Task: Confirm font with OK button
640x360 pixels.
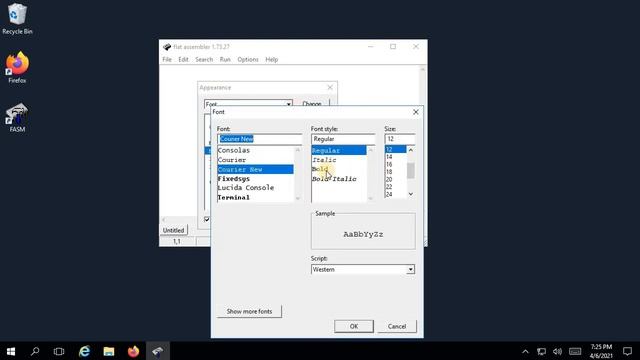Action: point(353,326)
